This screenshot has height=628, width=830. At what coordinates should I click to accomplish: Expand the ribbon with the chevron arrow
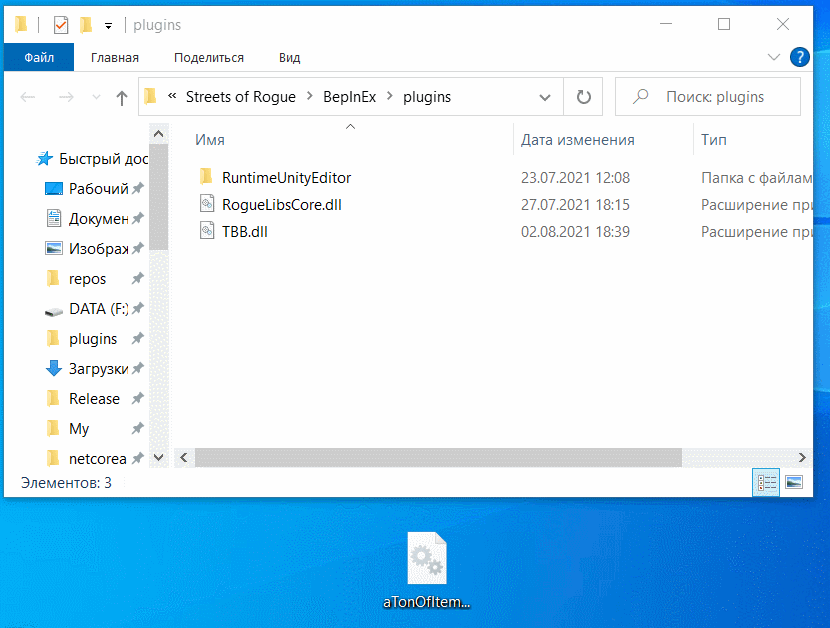(x=773, y=57)
